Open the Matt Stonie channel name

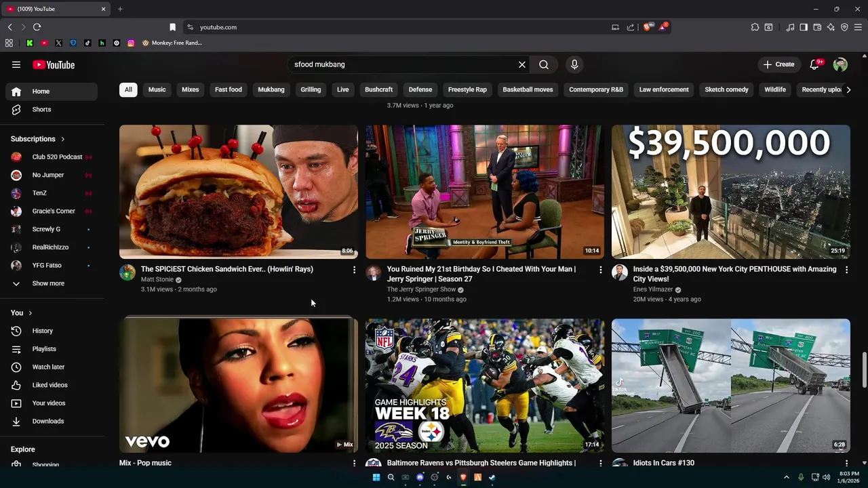point(157,280)
